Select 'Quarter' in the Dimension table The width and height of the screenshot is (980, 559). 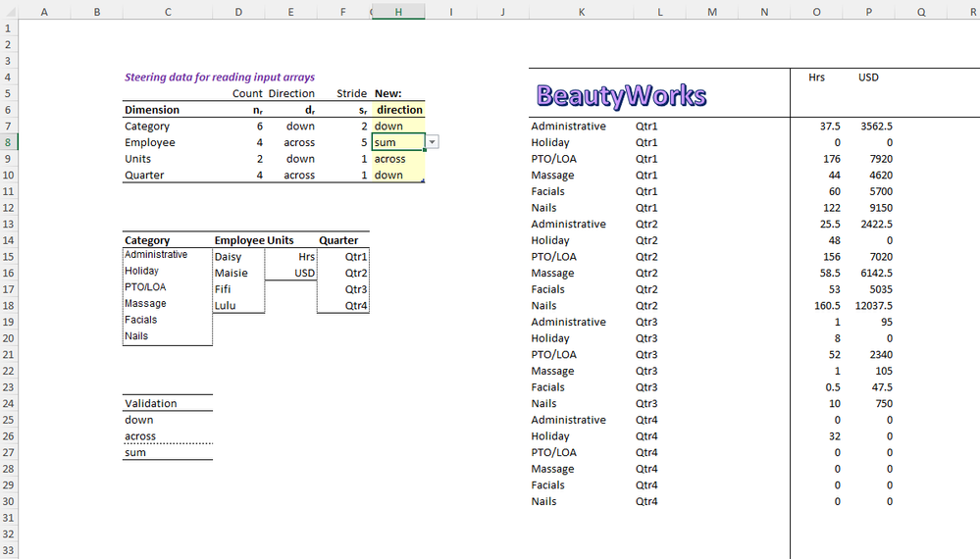pyautogui.click(x=144, y=175)
